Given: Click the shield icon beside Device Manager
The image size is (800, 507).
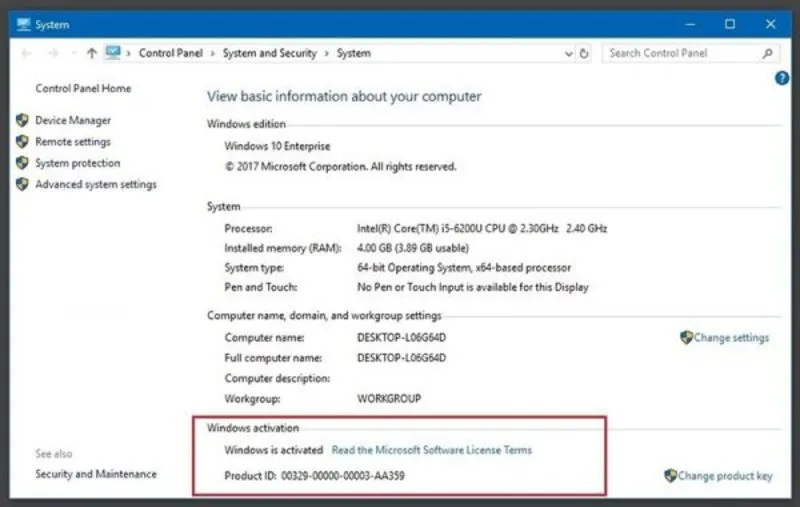Looking at the screenshot, I should (22, 120).
